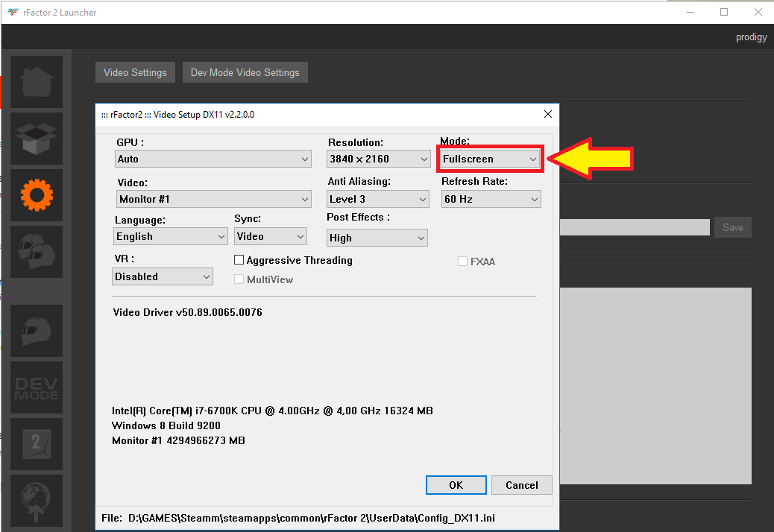Toggle the Aggressive Threading checkbox
The width and height of the screenshot is (774, 532).
[x=239, y=260]
